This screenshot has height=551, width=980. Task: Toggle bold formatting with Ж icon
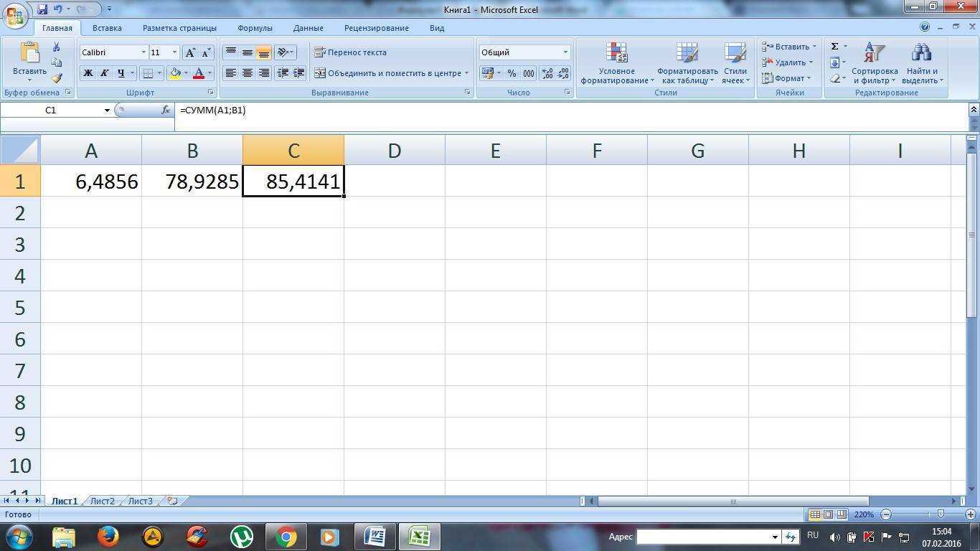[x=88, y=72]
